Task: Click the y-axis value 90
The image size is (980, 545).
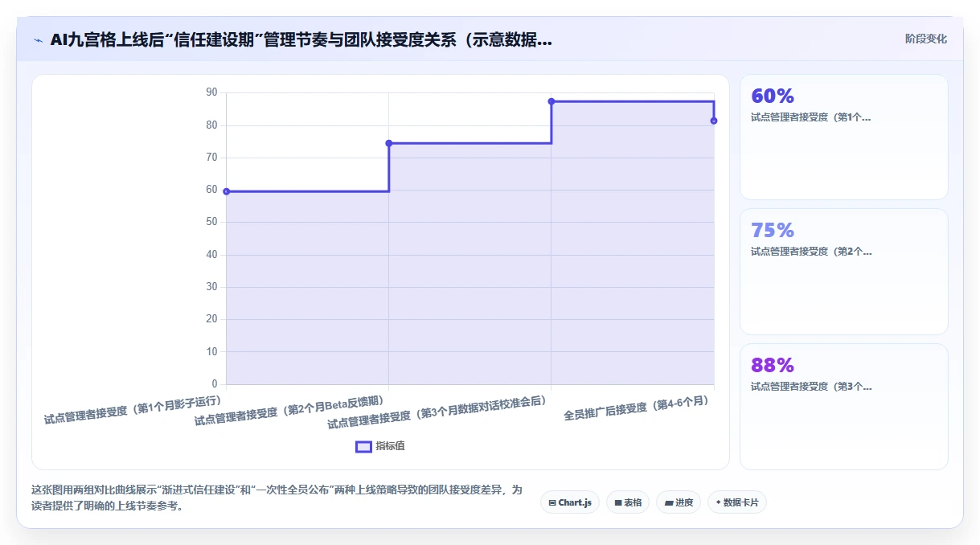Action: (x=211, y=92)
